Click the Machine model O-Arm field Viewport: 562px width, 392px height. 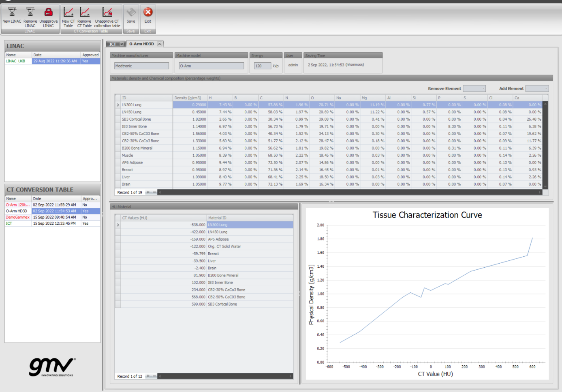tap(212, 66)
